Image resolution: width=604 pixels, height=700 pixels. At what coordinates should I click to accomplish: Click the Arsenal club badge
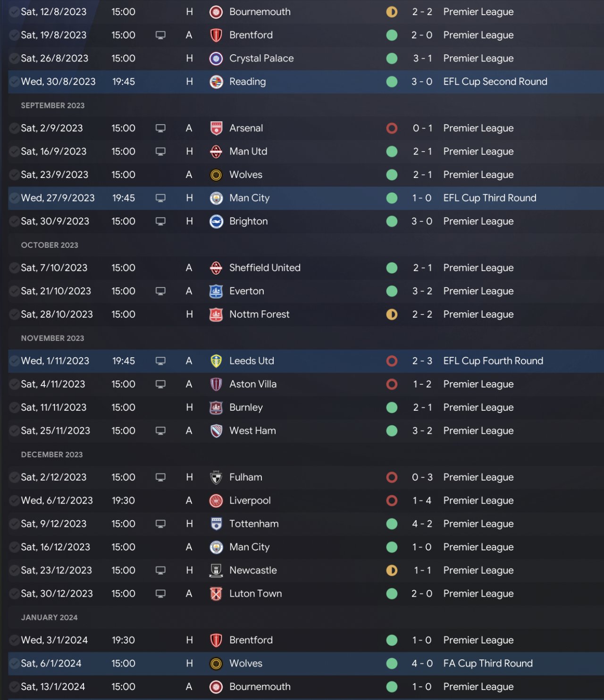216,128
